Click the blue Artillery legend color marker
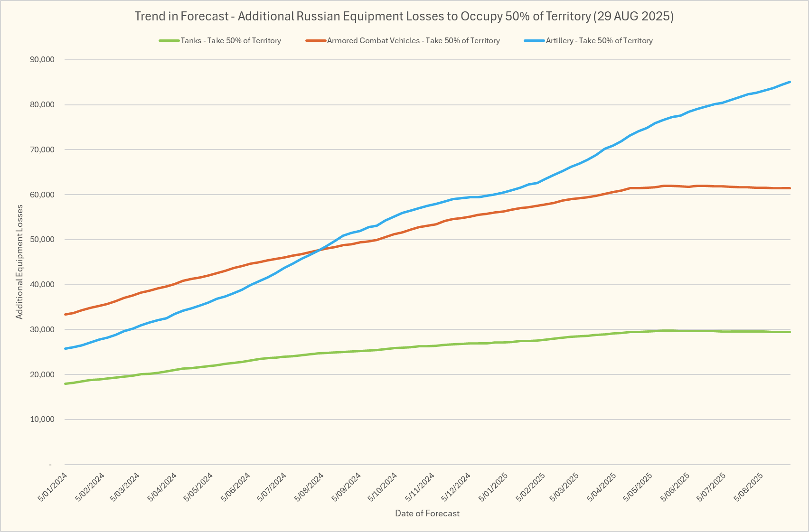The width and height of the screenshot is (809, 532). pyautogui.click(x=534, y=41)
